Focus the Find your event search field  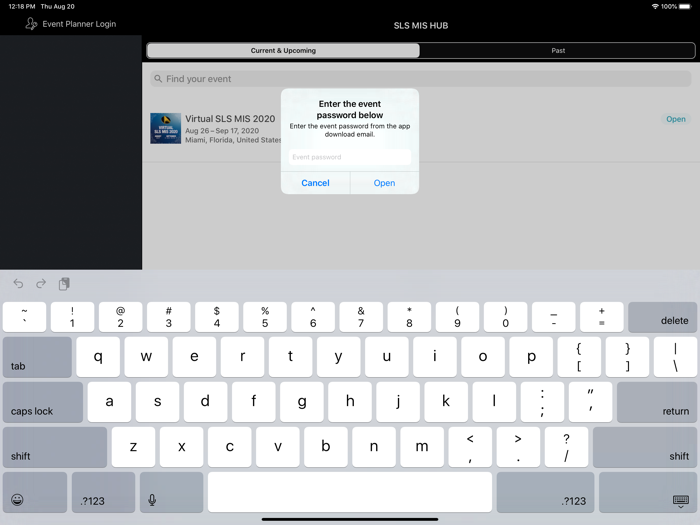(421, 79)
